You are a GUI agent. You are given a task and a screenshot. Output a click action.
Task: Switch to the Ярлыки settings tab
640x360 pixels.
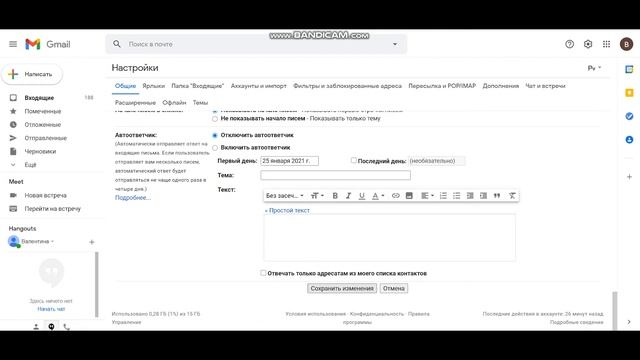tap(153, 86)
